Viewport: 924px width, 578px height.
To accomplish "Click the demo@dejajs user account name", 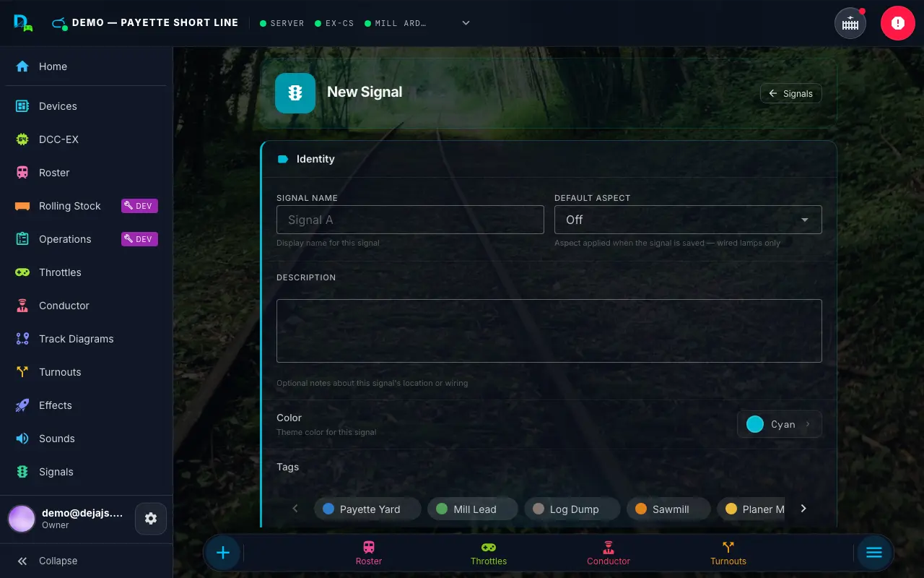I will click(x=82, y=513).
